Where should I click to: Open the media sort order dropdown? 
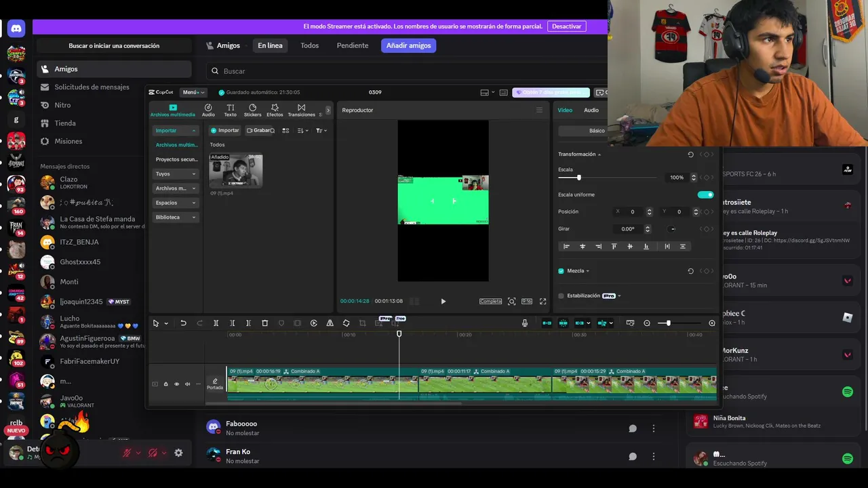tap(303, 130)
